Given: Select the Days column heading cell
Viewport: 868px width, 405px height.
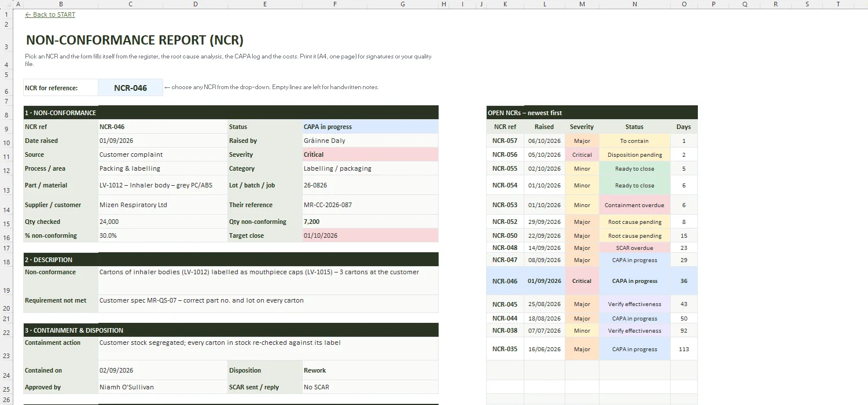Looking at the screenshot, I should 684,127.
